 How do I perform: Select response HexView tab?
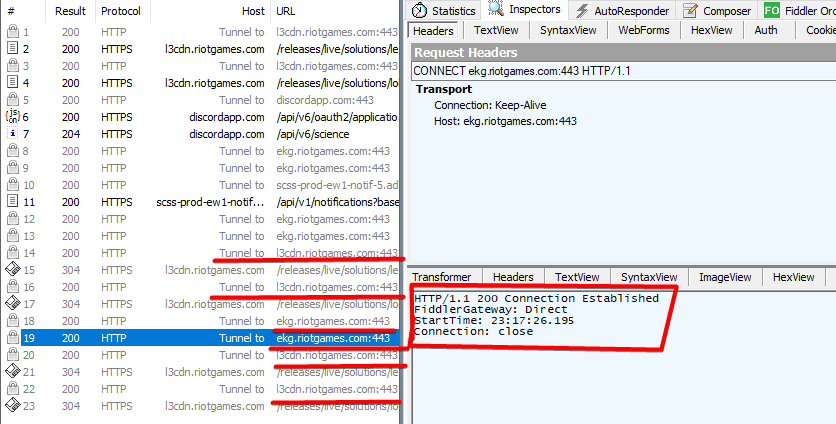pos(793,277)
